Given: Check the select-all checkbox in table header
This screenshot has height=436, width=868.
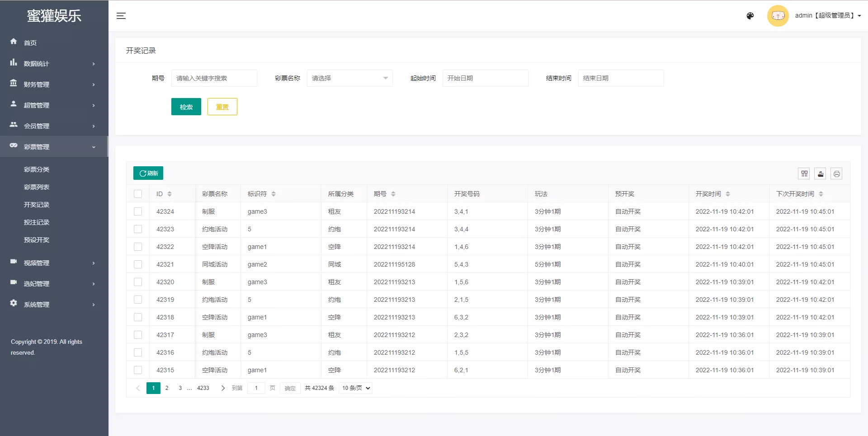Looking at the screenshot, I should (x=138, y=193).
